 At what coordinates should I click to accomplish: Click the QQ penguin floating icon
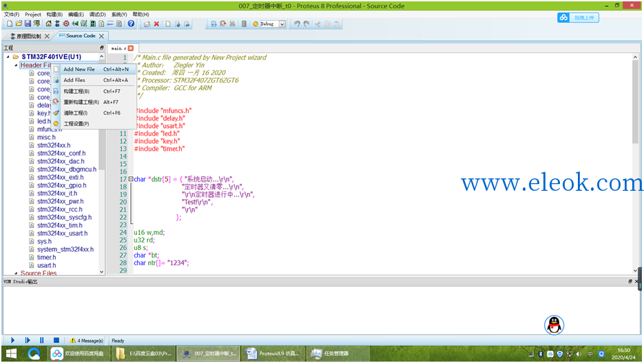(x=554, y=325)
